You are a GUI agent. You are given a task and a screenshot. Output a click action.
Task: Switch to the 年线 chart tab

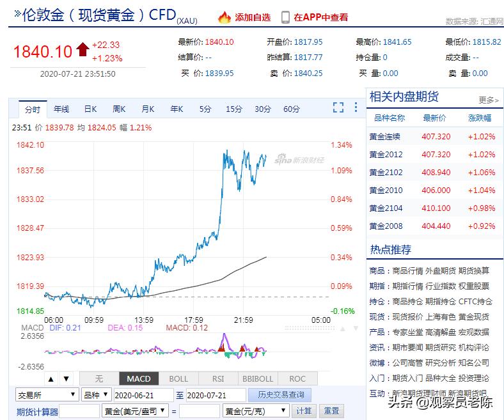61,109
